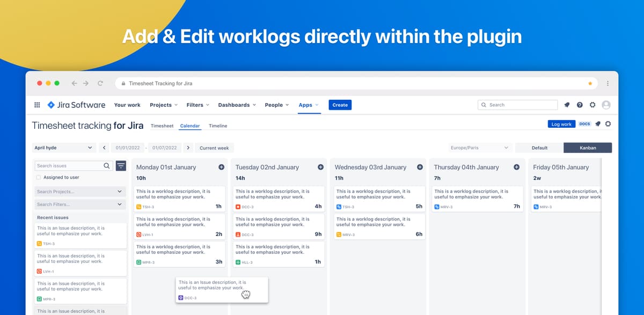Click the Current week button
Screen dimensions: 644x315
pyautogui.click(x=214, y=148)
